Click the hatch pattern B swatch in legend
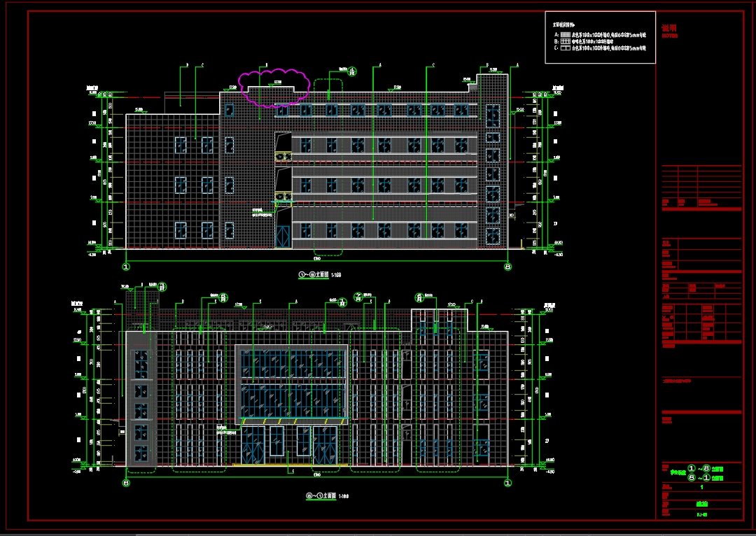The width and height of the screenshot is (756, 536). [x=566, y=41]
